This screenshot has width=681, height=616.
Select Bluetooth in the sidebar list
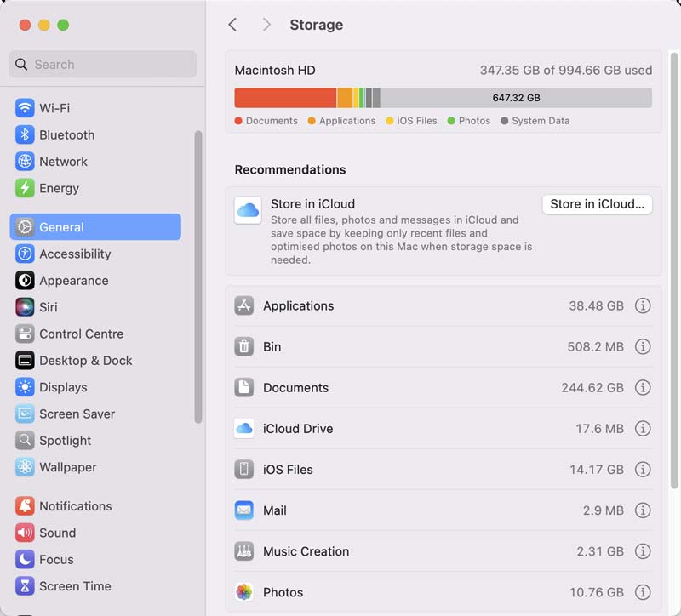click(95, 134)
